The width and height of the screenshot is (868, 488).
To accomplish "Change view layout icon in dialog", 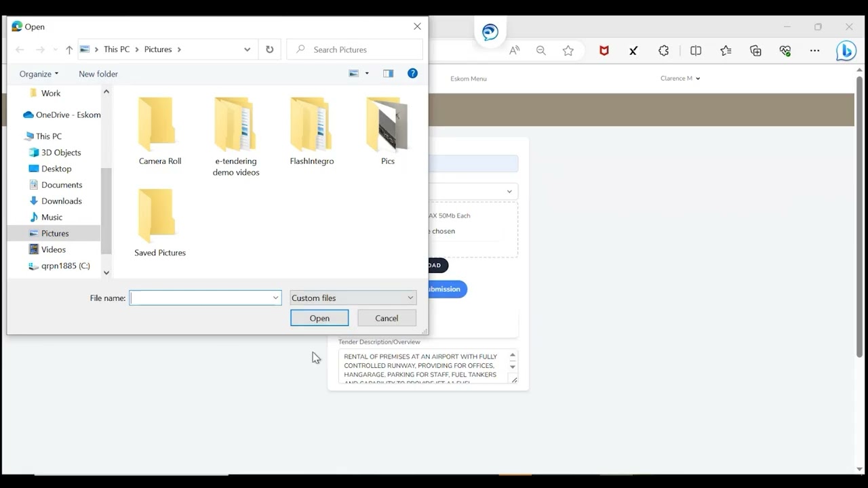I will coord(353,73).
